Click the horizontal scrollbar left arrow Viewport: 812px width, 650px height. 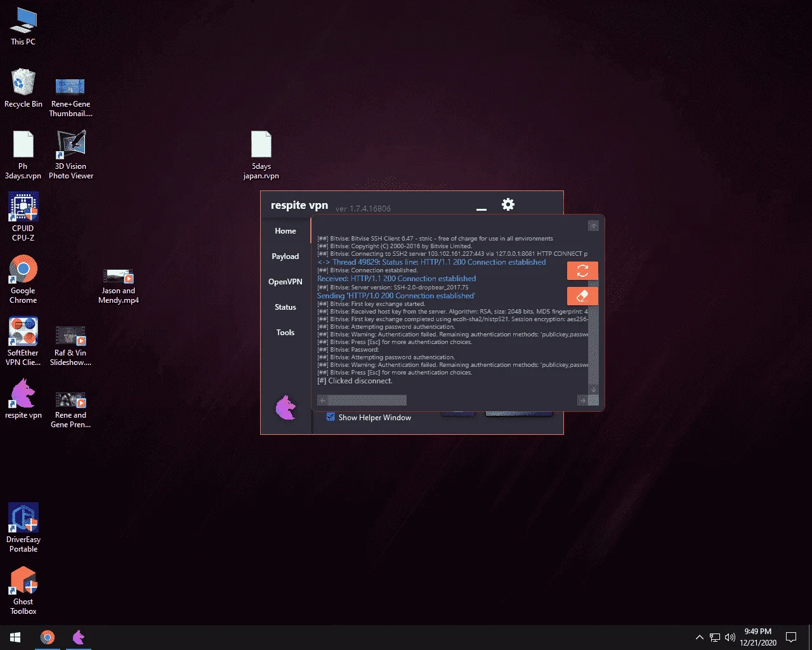point(322,401)
